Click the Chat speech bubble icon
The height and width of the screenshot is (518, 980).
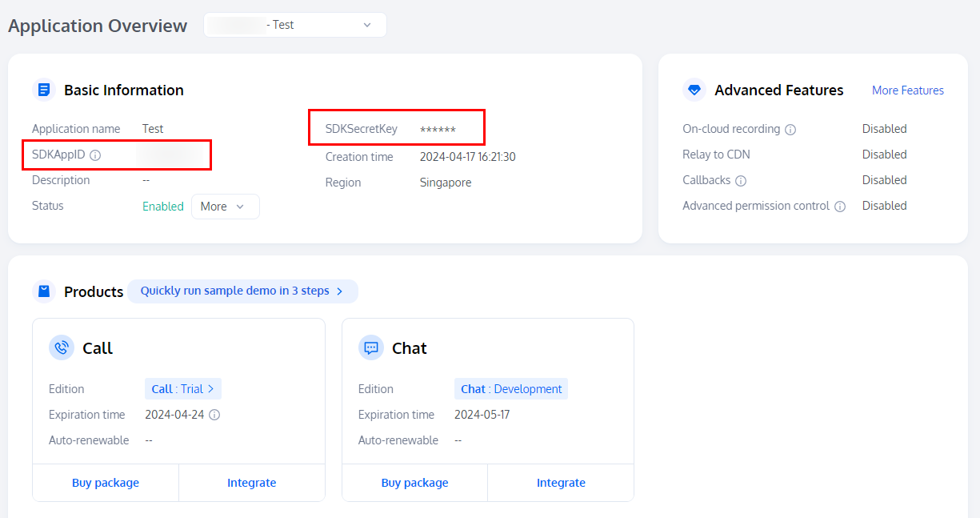pos(370,347)
